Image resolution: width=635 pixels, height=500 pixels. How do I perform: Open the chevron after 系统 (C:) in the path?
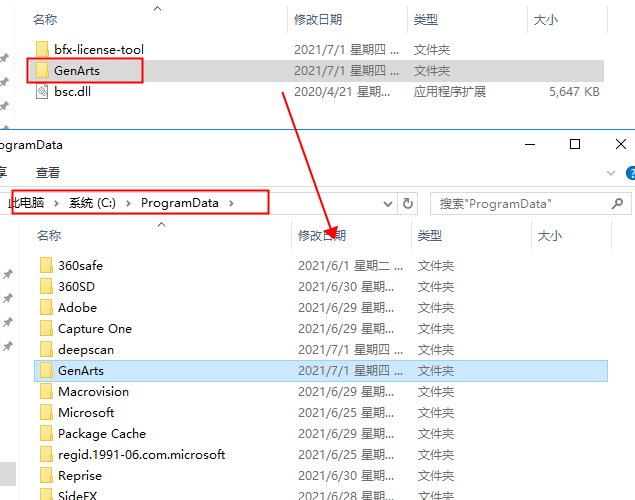point(128,203)
